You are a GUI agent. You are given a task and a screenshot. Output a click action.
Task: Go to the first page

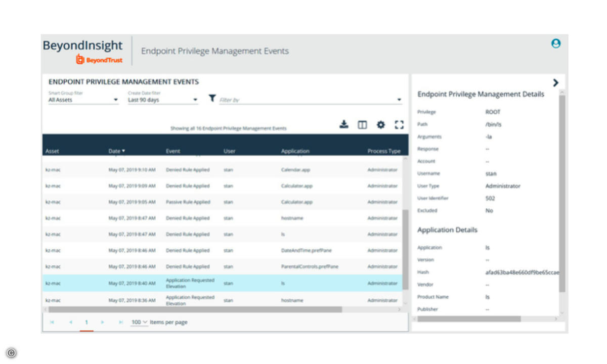pos(52,322)
